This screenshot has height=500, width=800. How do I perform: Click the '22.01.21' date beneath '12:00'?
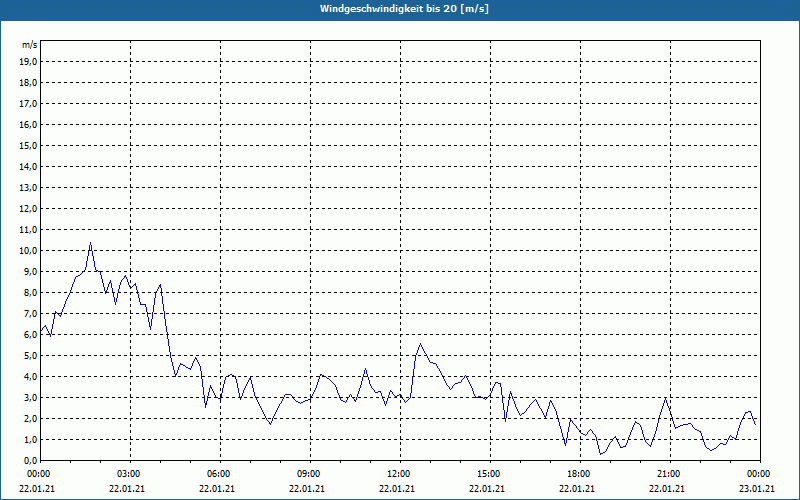(x=397, y=488)
